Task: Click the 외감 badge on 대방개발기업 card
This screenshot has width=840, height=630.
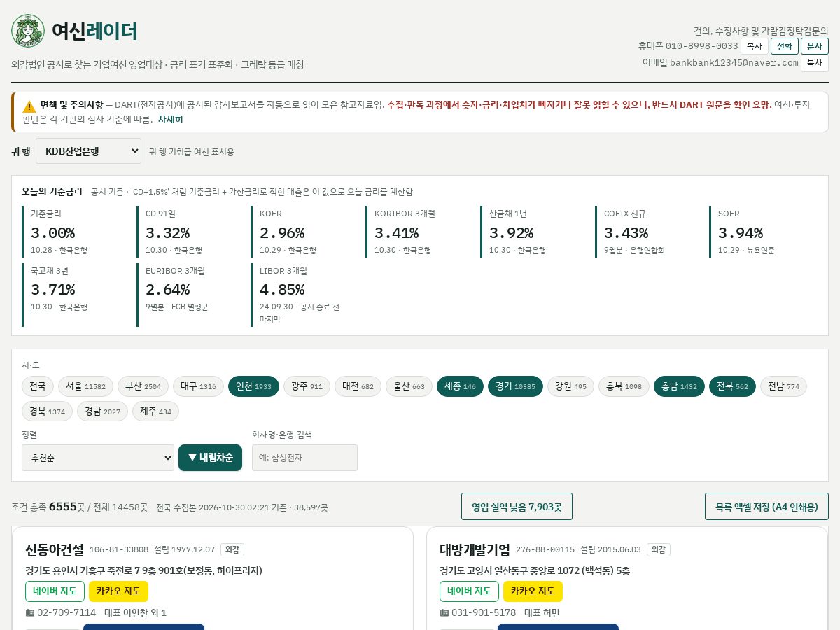Action: (659, 550)
